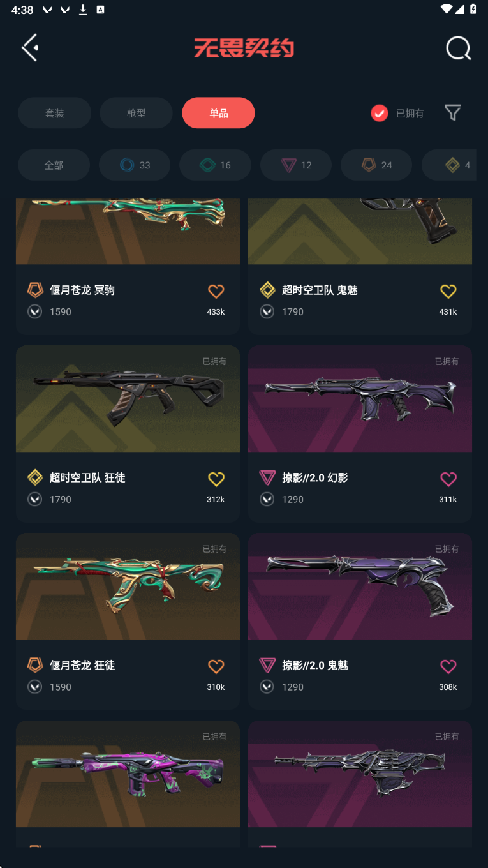The image size is (488, 868).
Task: Uncheck the 已拥有 owned checkbox
Action: click(380, 113)
